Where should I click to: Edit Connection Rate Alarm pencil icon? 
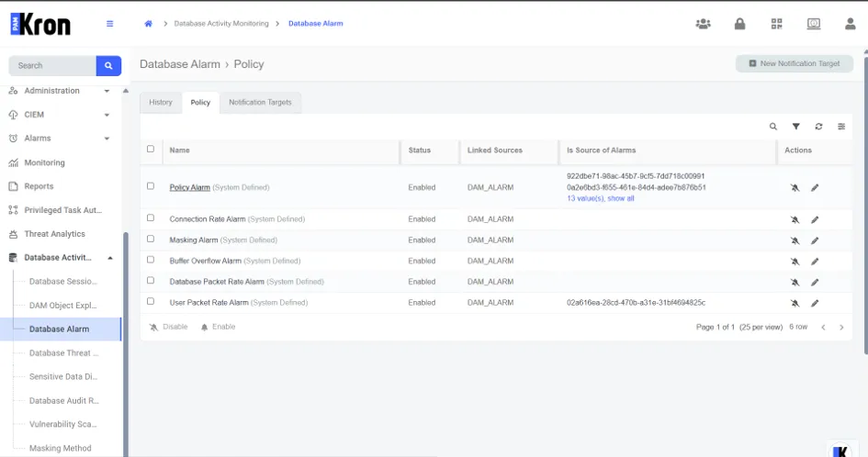(x=815, y=219)
